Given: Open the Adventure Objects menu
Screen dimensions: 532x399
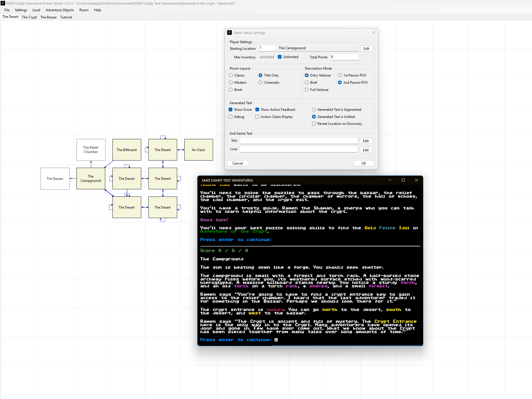Looking at the screenshot, I should coord(60,10).
